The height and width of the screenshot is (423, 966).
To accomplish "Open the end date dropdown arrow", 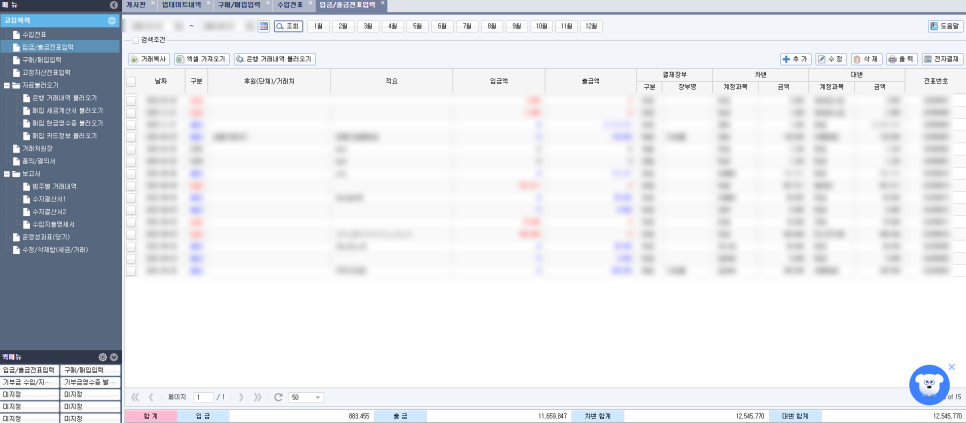I will click(x=250, y=26).
